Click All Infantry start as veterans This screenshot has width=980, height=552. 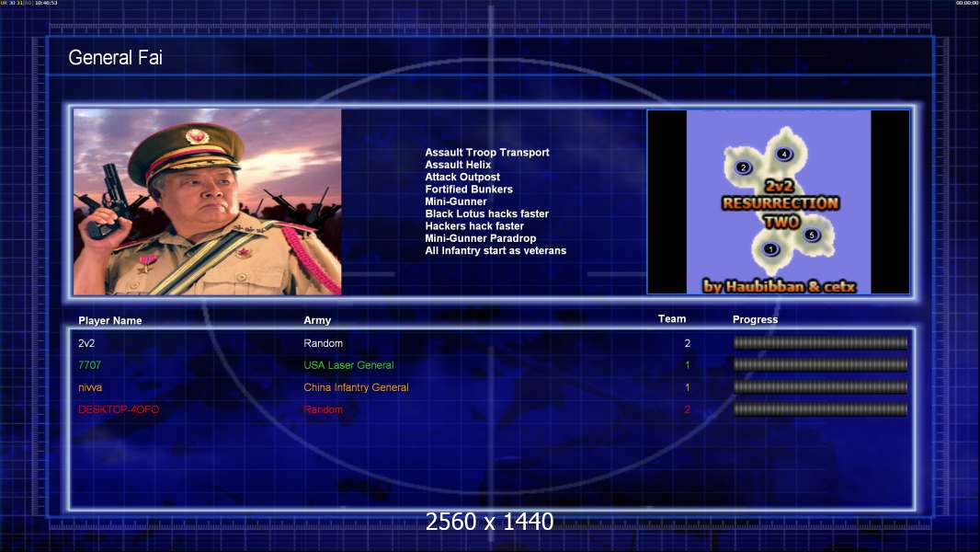495,250
